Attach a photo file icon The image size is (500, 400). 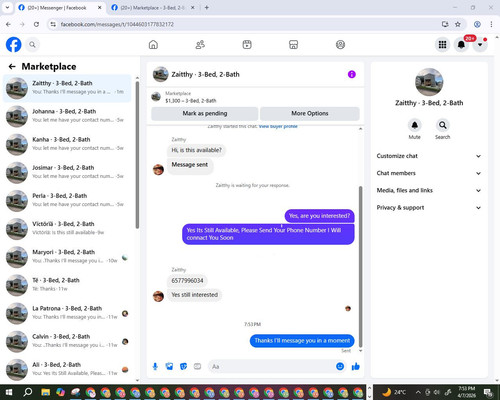click(x=169, y=367)
